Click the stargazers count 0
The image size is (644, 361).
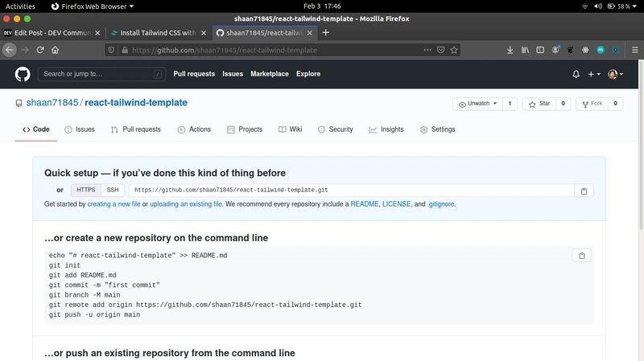coord(563,104)
